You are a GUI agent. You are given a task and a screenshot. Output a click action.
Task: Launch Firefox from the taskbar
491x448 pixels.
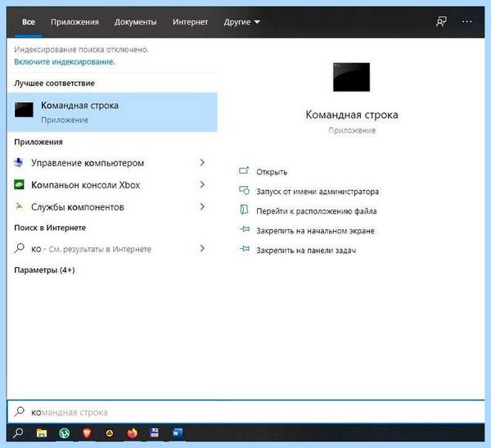pyautogui.click(x=132, y=433)
